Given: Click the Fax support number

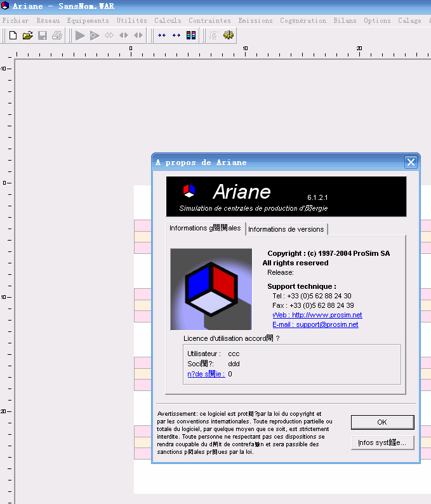Looking at the screenshot, I should (x=313, y=305).
